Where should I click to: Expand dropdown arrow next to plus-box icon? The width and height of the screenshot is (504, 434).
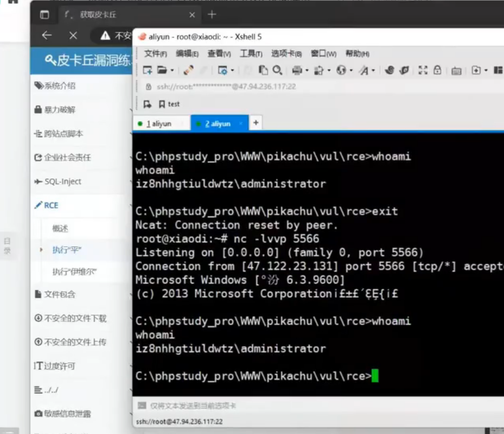486,70
